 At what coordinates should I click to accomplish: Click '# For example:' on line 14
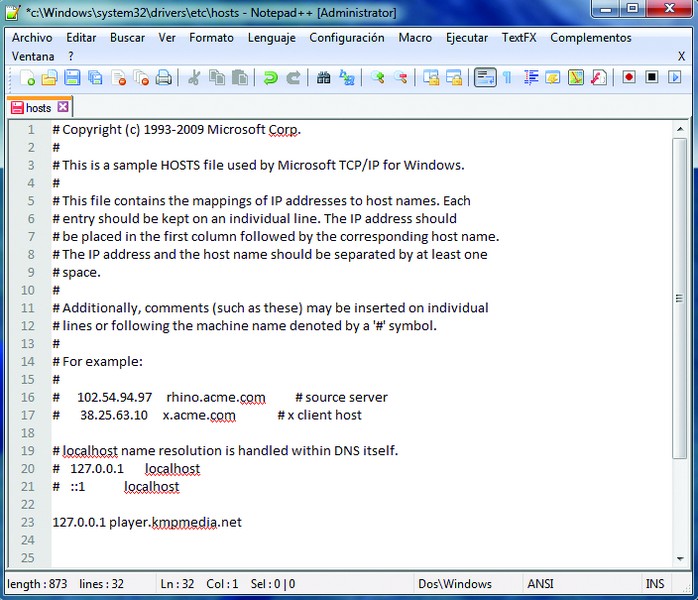[x=97, y=361]
